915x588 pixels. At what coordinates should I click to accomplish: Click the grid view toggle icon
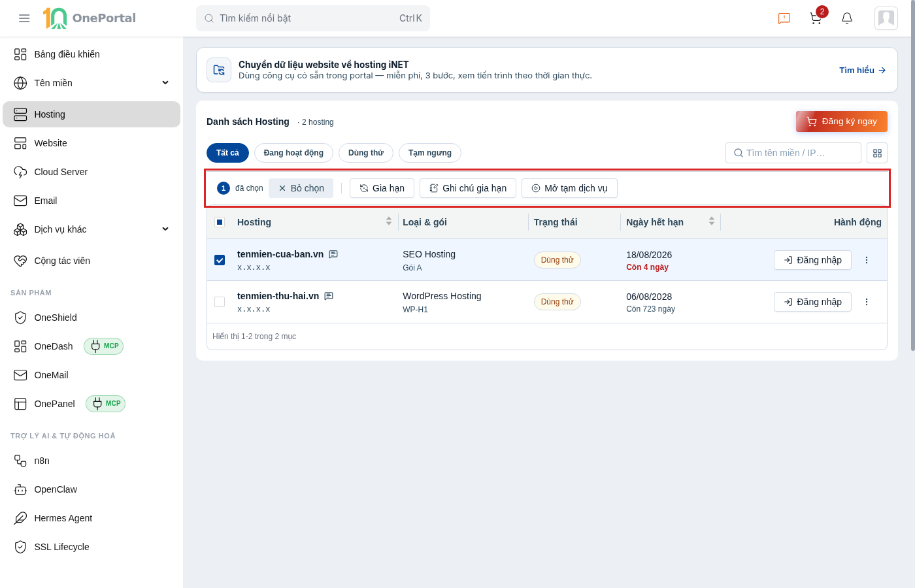coord(877,153)
